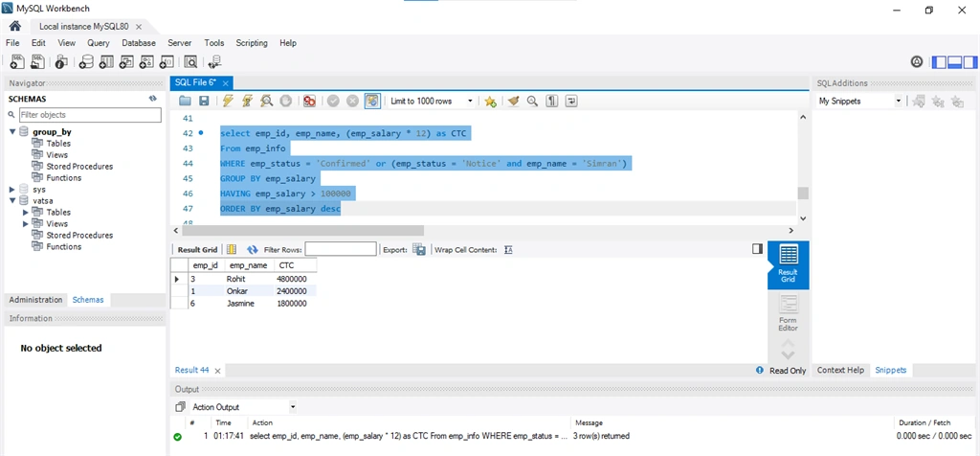This screenshot has width=980, height=456.
Task: Create a new stored procedure icon
Action: click(x=146, y=61)
